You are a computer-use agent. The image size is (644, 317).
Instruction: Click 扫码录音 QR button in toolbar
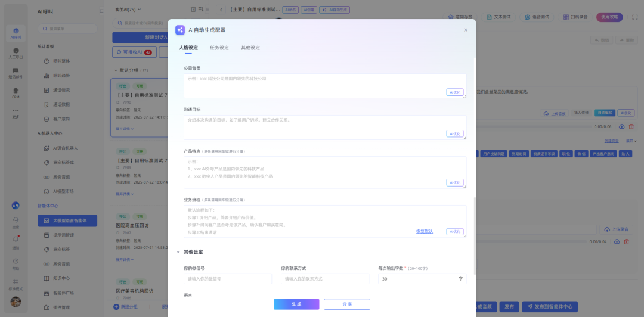point(575,17)
